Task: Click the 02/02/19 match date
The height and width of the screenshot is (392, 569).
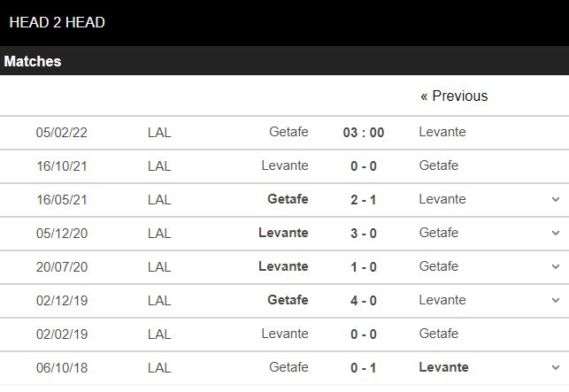Action: pos(61,334)
